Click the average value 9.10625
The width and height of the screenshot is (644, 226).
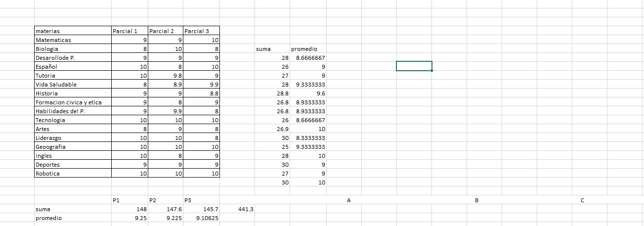tap(201, 218)
